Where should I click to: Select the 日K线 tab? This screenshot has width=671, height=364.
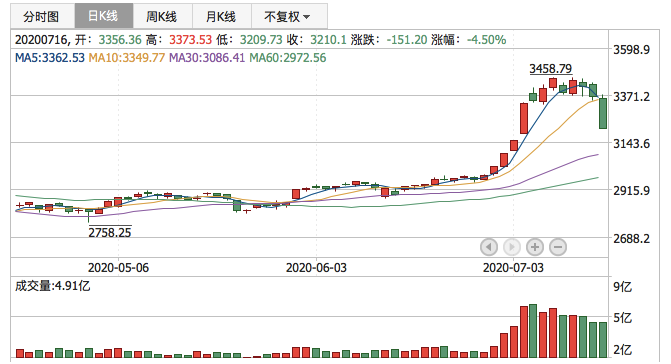coord(104,16)
